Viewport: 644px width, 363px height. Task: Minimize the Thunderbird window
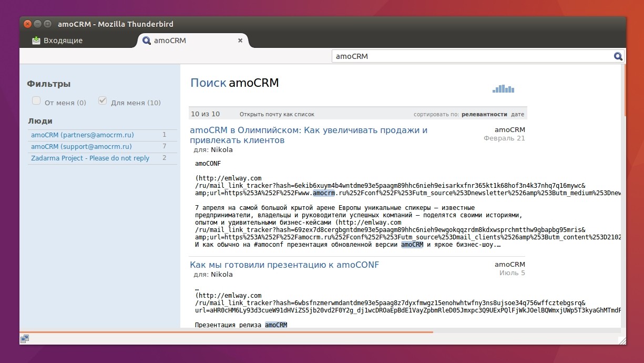[38, 24]
